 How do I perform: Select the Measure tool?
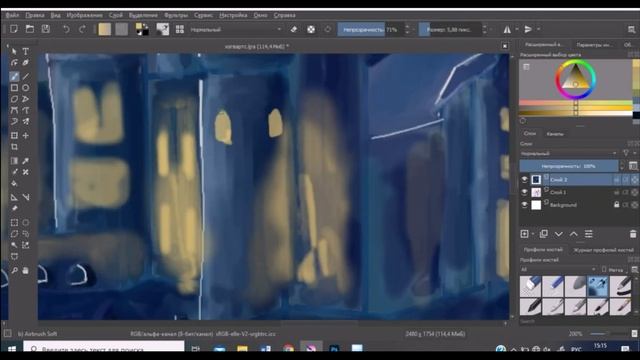[x=26, y=198]
